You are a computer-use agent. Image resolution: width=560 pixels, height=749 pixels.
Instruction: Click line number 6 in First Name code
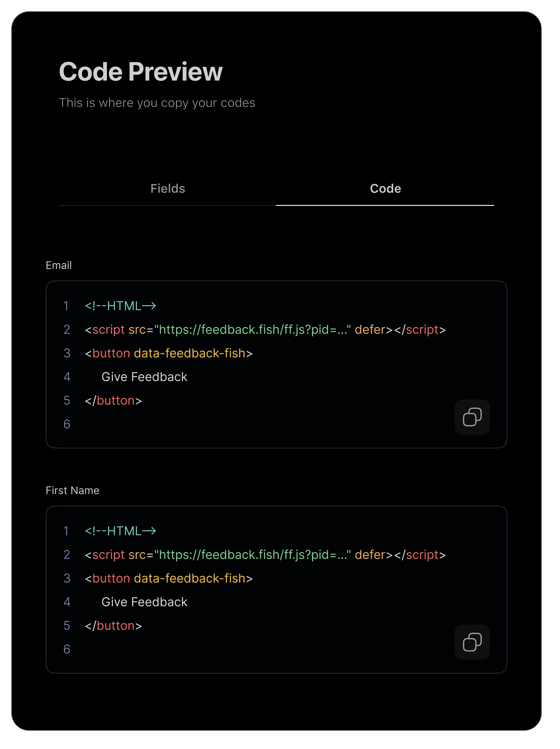click(x=67, y=649)
